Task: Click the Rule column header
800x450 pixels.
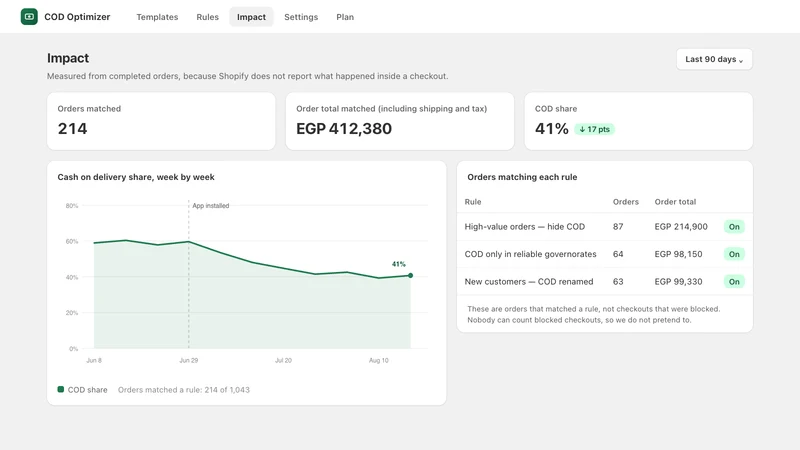Action: tap(472, 202)
